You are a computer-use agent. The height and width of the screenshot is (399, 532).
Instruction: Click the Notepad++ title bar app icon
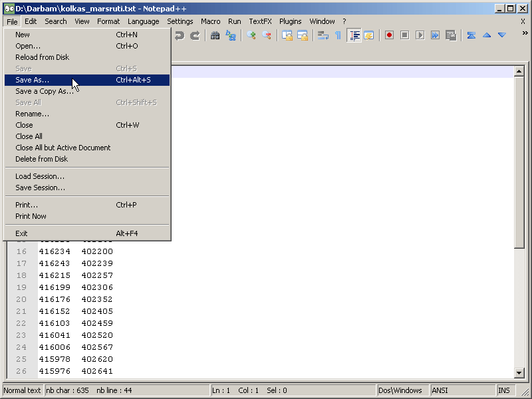pos(9,9)
